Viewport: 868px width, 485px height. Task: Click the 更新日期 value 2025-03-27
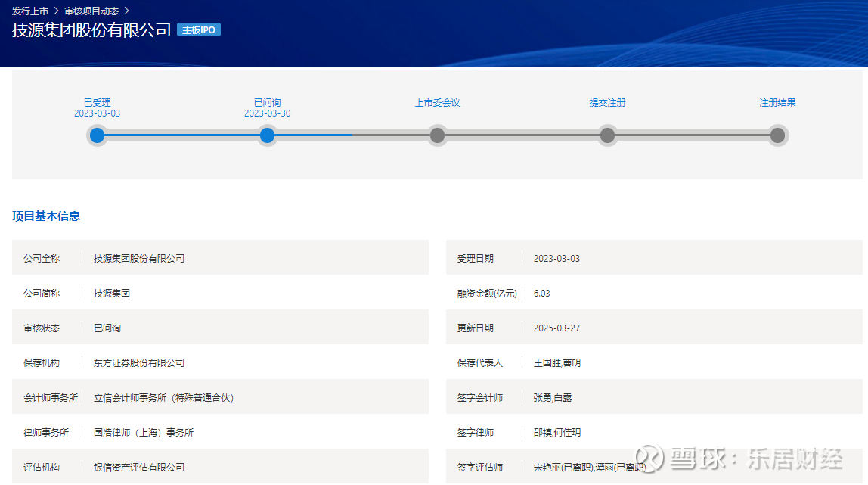coord(557,328)
